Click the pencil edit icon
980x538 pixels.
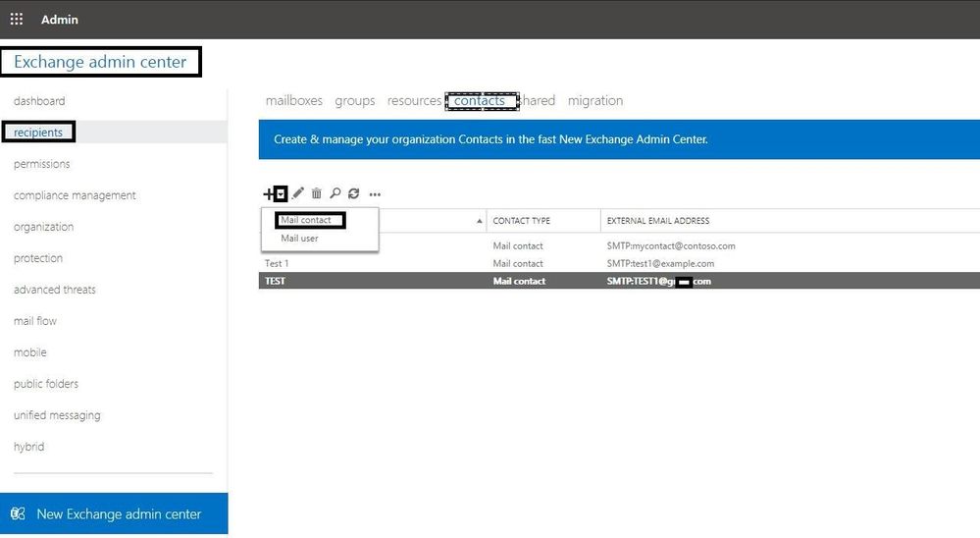tap(298, 193)
